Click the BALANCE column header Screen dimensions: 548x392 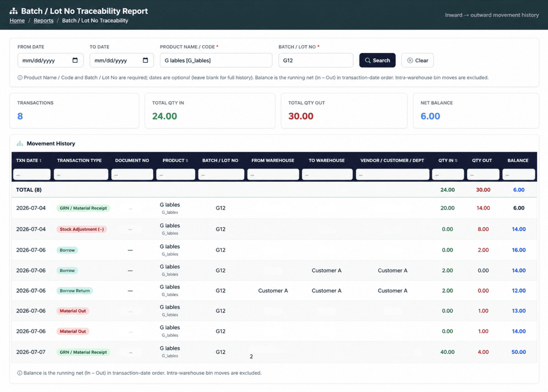coord(518,161)
